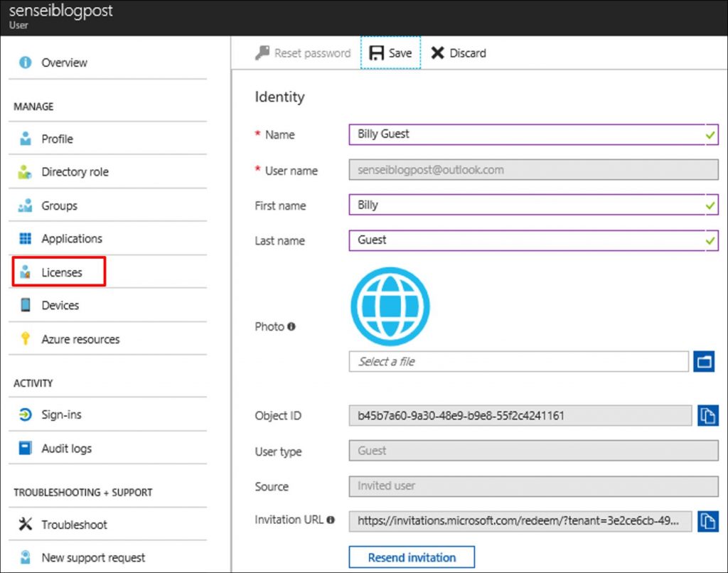Click the Discard X icon
The image size is (728, 573).
437,53
